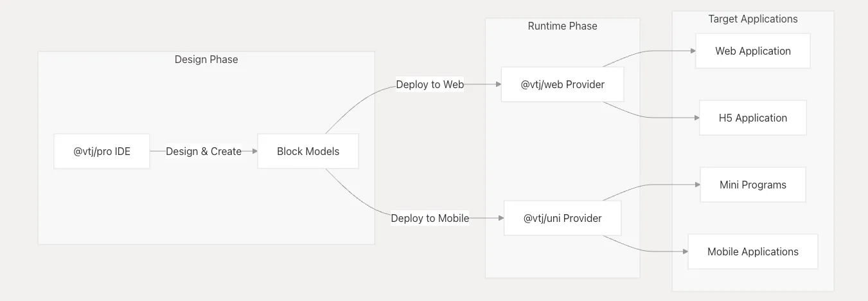Click the arrowhead entering @vtj/uni Provider
Screen dimensions: 868x301
coord(500,218)
